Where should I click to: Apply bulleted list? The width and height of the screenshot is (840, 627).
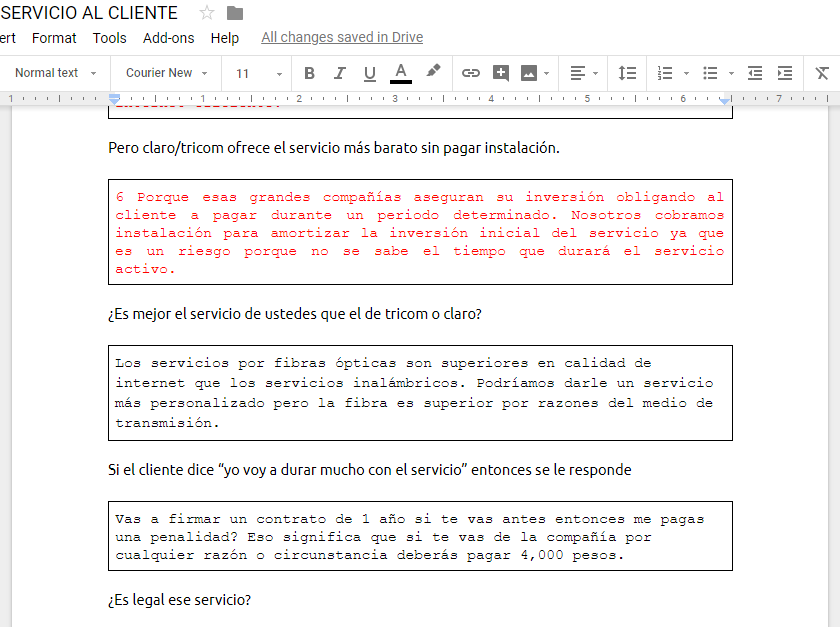[x=710, y=73]
